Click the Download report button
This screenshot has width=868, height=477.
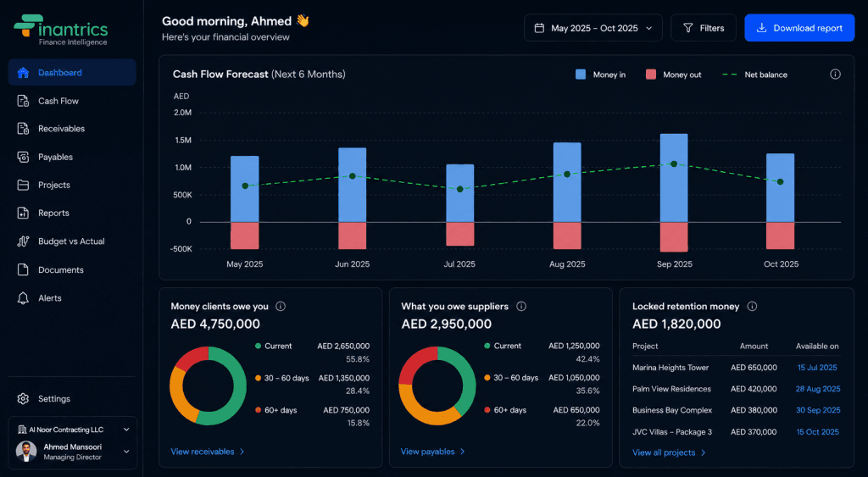[799, 28]
